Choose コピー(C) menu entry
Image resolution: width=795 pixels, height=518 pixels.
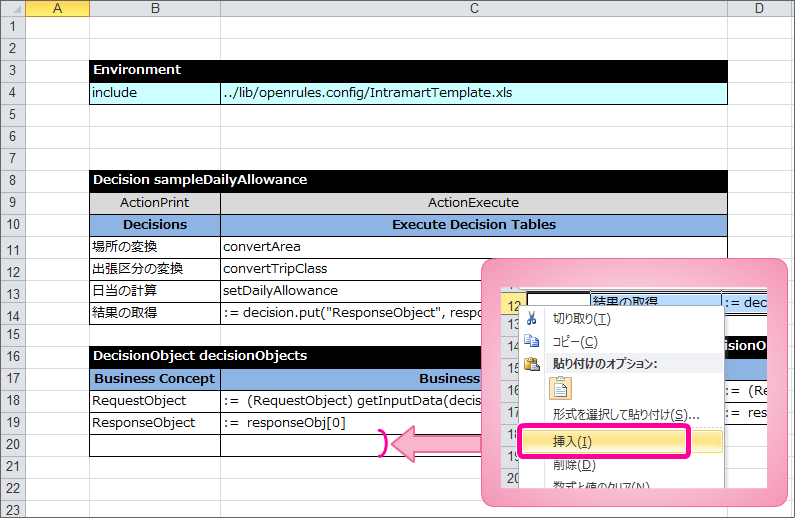(x=575, y=342)
